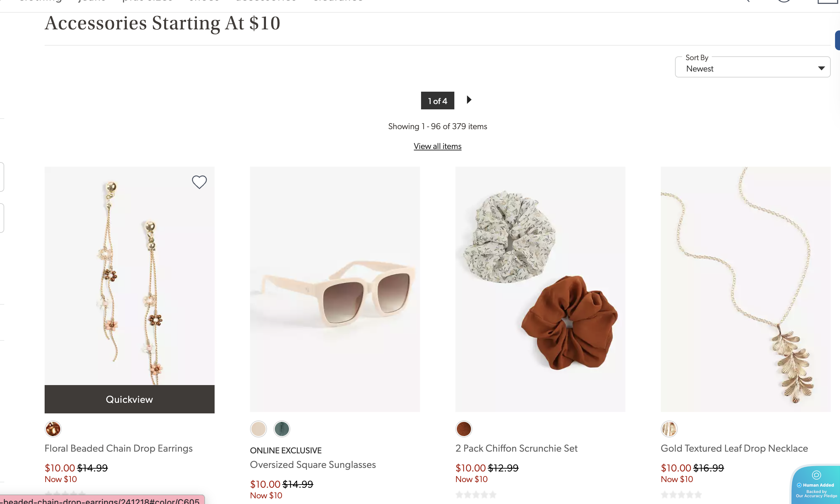This screenshot has height=504, width=840.
Task: Click the 1 of 4 page indicator
Action: coord(437,101)
